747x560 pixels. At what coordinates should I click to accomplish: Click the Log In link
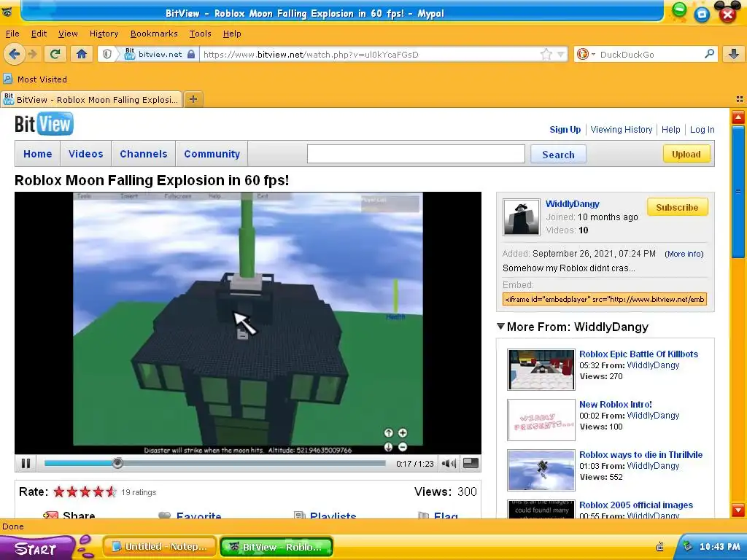click(703, 130)
